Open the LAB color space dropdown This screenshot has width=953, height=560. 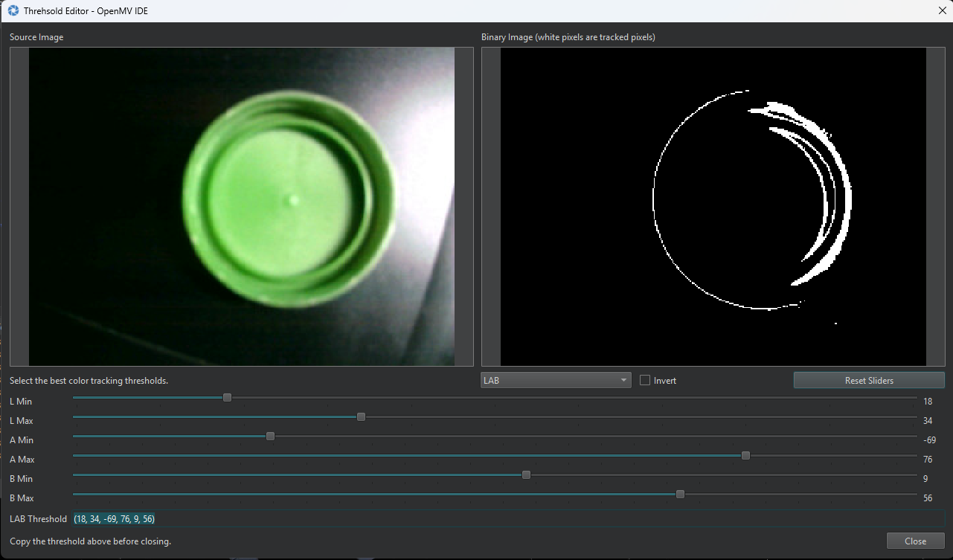(x=555, y=380)
